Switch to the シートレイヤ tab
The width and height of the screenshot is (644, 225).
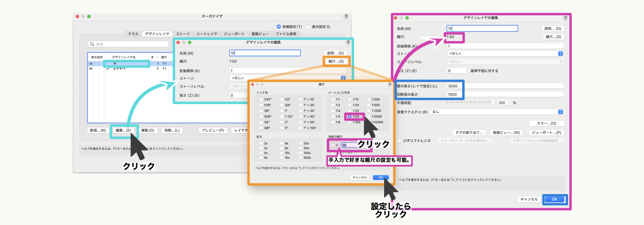click(207, 34)
